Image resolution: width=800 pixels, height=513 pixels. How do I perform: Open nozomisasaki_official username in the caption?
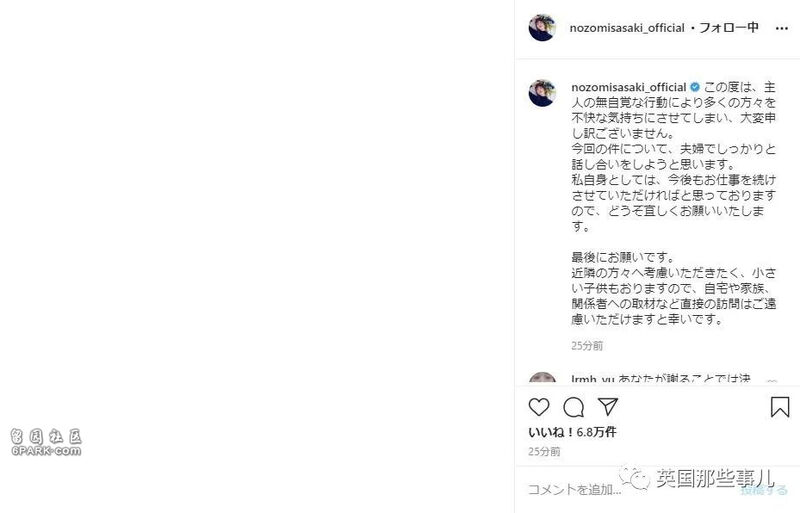(629, 87)
